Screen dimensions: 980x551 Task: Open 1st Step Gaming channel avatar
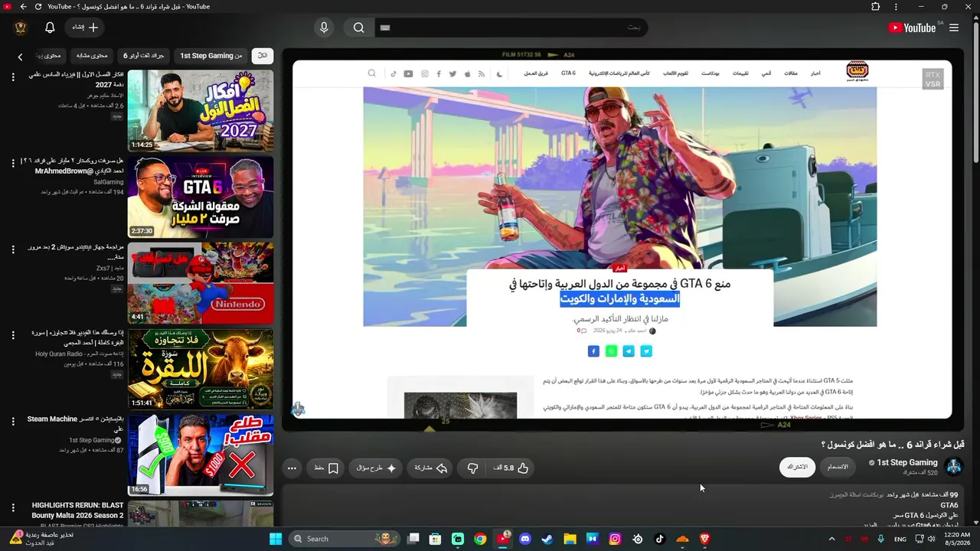tap(954, 467)
